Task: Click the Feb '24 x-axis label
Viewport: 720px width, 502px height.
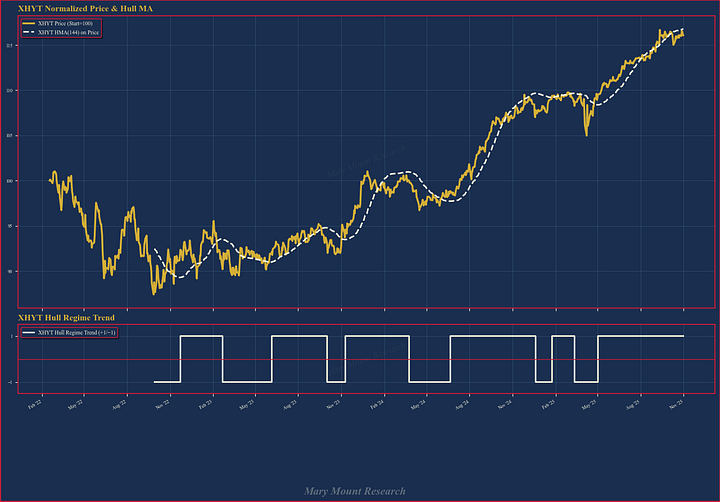Action: [x=377, y=404]
